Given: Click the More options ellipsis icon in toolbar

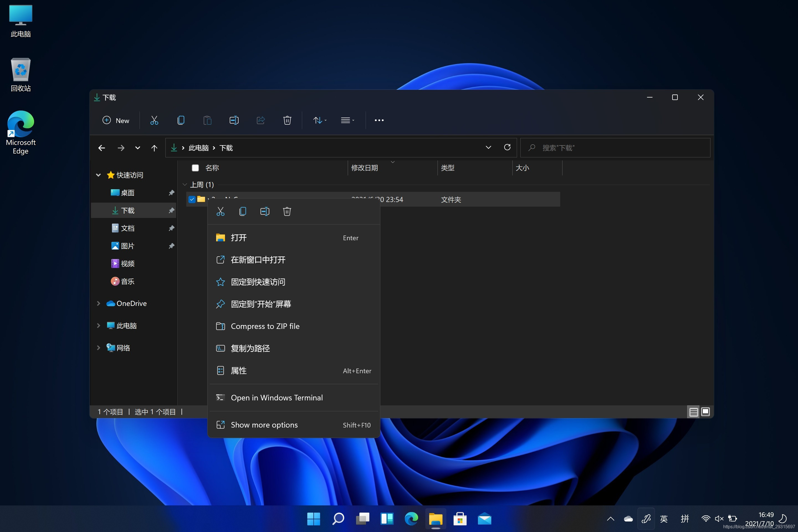Looking at the screenshot, I should click(x=379, y=120).
